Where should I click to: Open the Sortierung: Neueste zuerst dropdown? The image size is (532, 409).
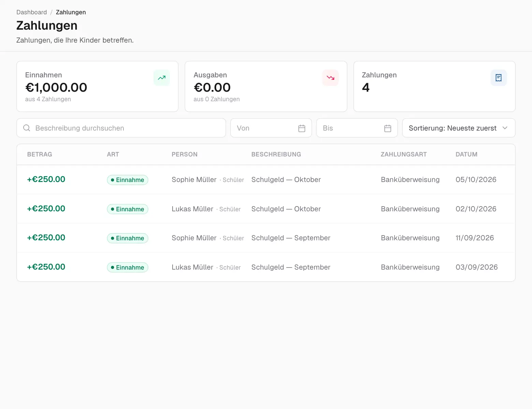pos(459,128)
